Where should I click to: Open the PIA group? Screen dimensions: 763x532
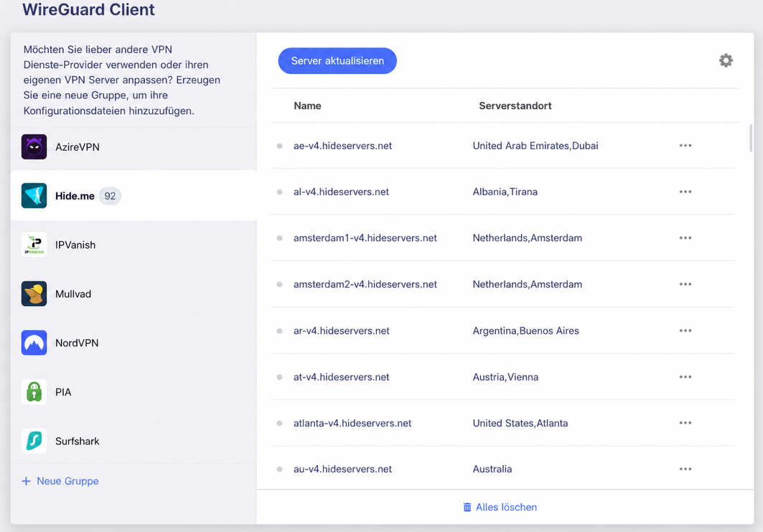(134, 392)
